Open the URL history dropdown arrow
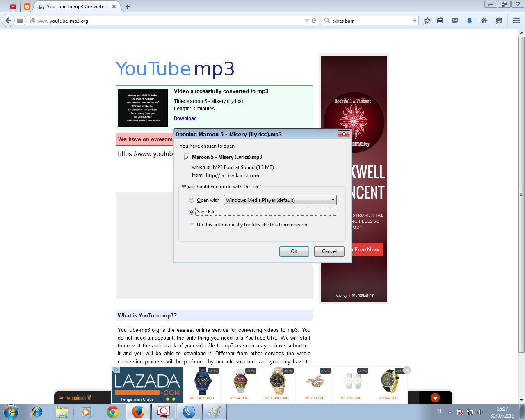This screenshot has width=525, height=420. point(307,21)
